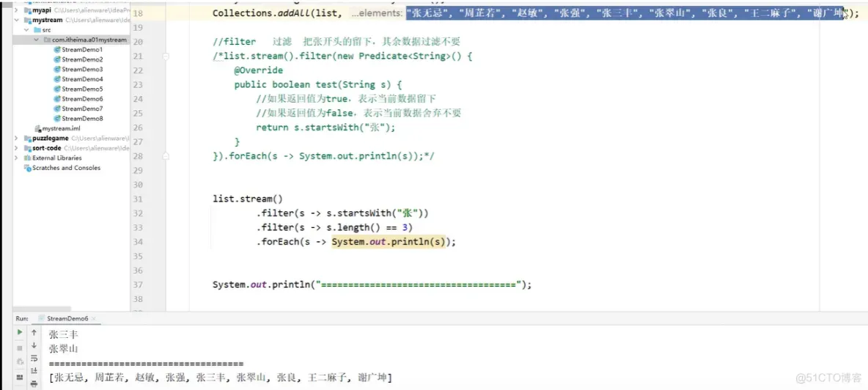Toggle soft-wrap in the Run console

pos(34,358)
